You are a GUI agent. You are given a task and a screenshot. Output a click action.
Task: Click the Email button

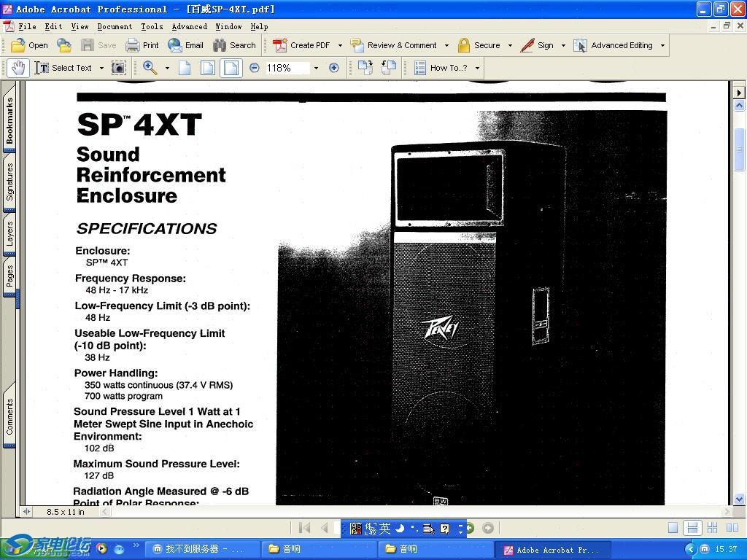tap(185, 45)
